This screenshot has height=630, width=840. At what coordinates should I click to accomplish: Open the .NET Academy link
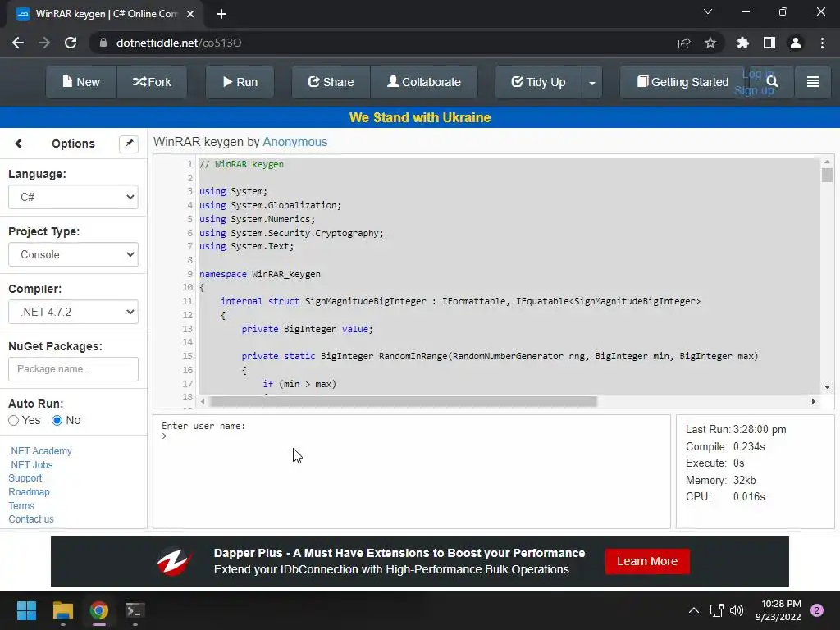pyautogui.click(x=40, y=451)
